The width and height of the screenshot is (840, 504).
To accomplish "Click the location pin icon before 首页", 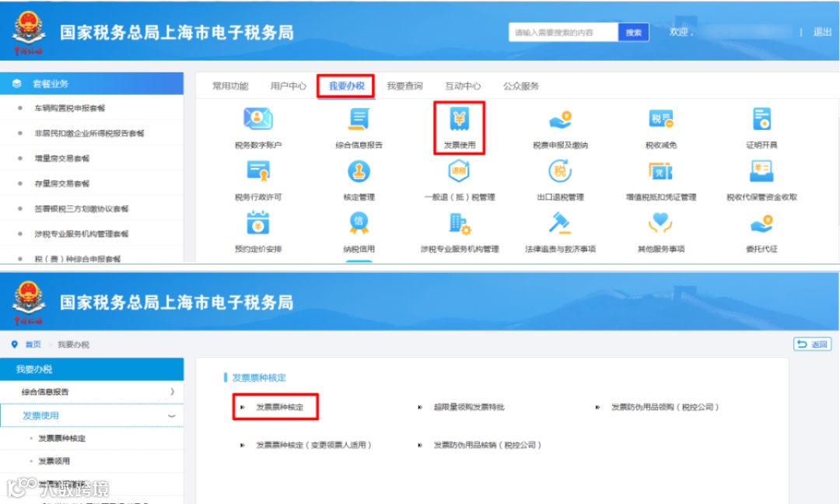I will coord(15,345).
